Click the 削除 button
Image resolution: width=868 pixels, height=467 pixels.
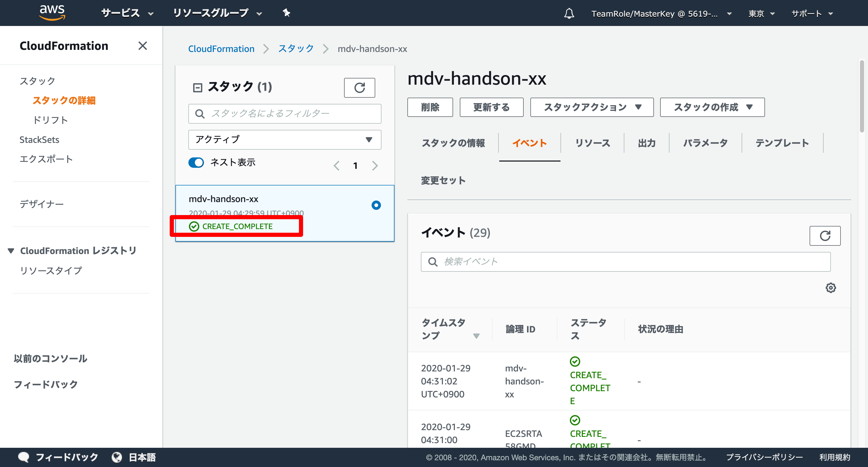[x=430, y=107]
